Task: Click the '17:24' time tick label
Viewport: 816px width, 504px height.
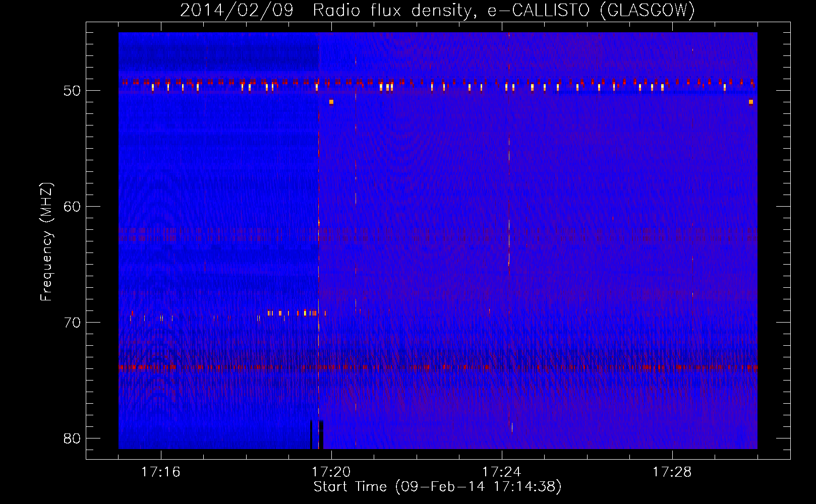Action: tap(501, 472)
